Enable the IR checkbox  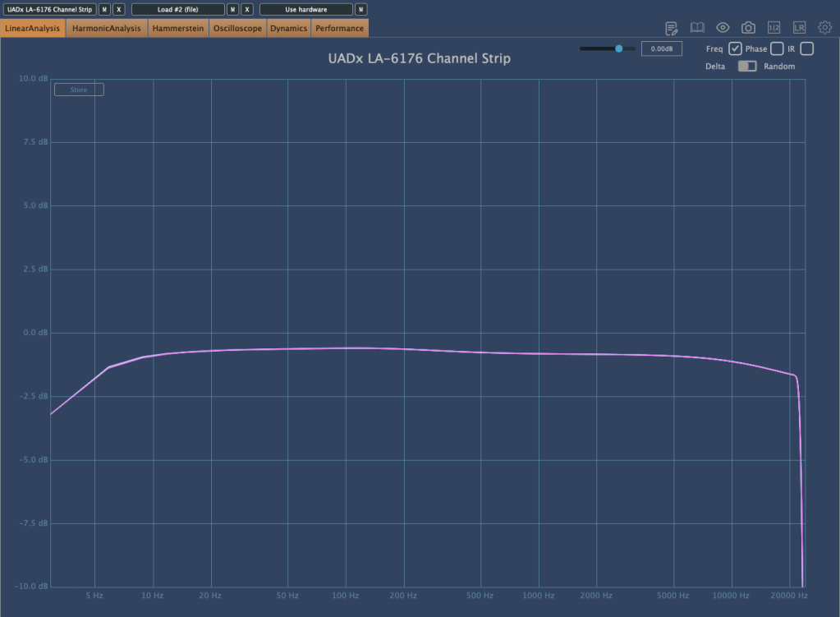click(x=807, y=49)
